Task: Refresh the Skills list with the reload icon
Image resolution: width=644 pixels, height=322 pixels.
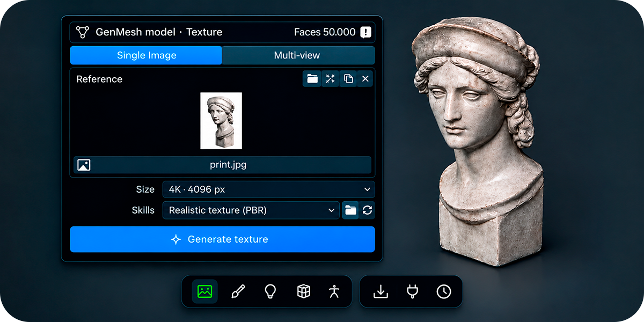Action: 367,210
